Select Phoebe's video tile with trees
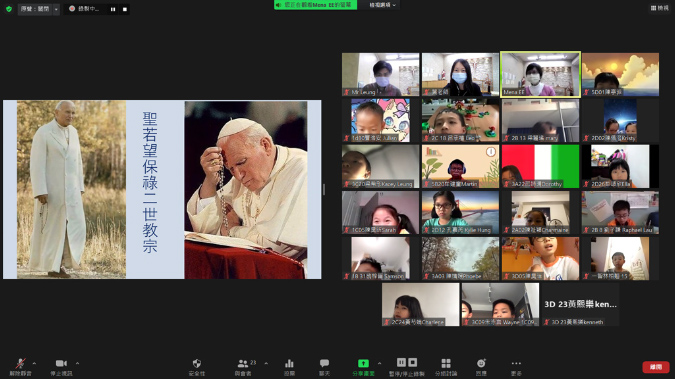 [460, 258]
